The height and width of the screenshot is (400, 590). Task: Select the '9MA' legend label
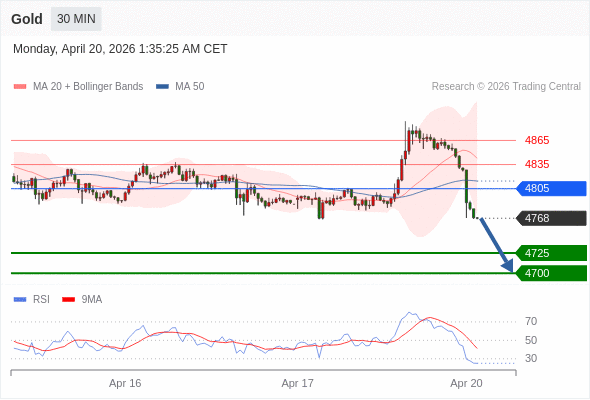click(92, 300)
